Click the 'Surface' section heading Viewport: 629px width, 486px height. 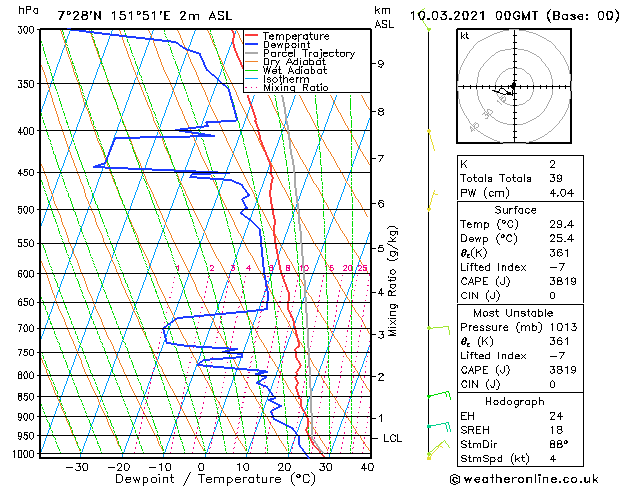(515, 210)
